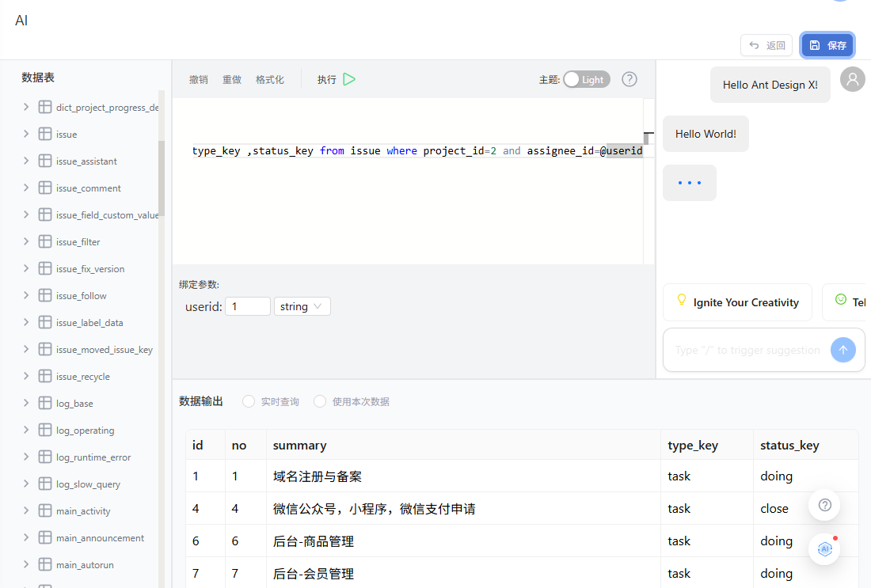Click the summary column header
Screen dimensions: 871x588
point(463,446)
